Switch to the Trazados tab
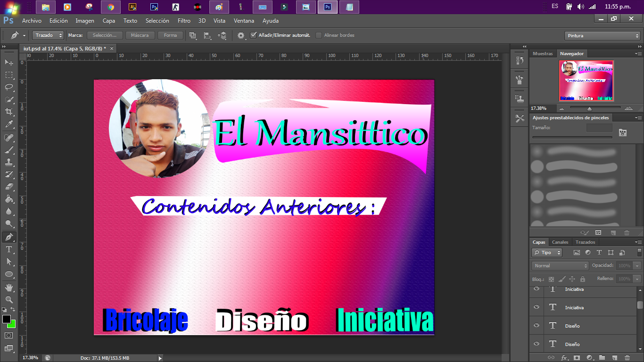The image size is (644, 362). (x=586, y=242)
